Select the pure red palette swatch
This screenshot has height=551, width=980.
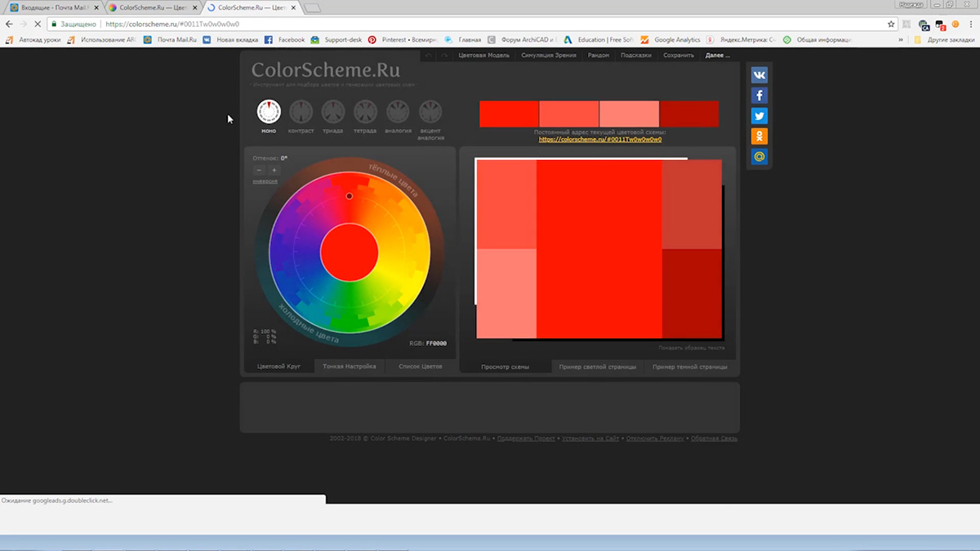(509, 114)
